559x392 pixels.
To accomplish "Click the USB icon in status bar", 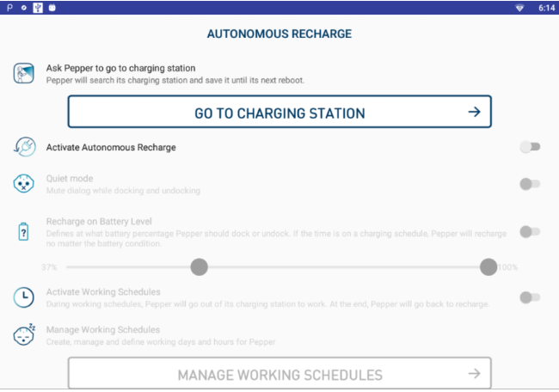I will tap(37, 8).
